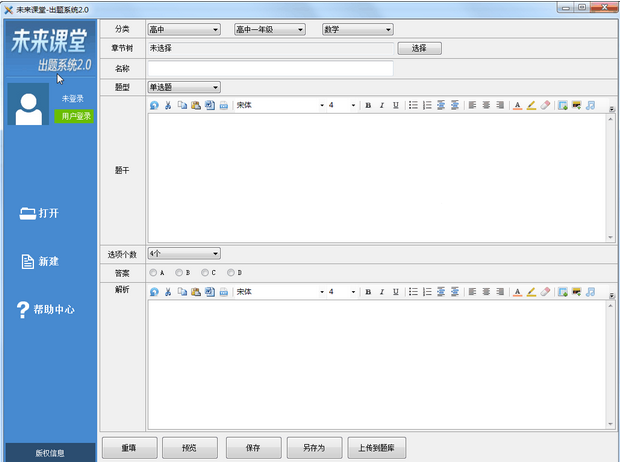Viewport: 620px width, 462px height.
Task: Center text in 解析 editor
Action: tap(486, 292)
